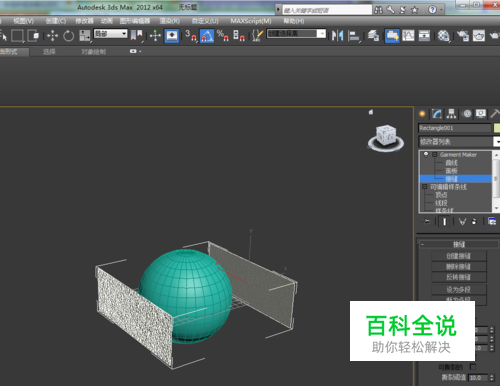Toggle 3D Snaps
This screenshot has width=500, height=386.
click(191, 36)
